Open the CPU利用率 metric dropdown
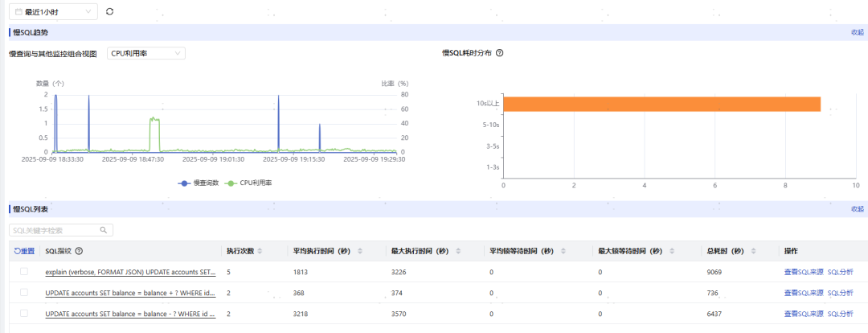Viewport: 868px width, 333px height. tap(146, 53)
